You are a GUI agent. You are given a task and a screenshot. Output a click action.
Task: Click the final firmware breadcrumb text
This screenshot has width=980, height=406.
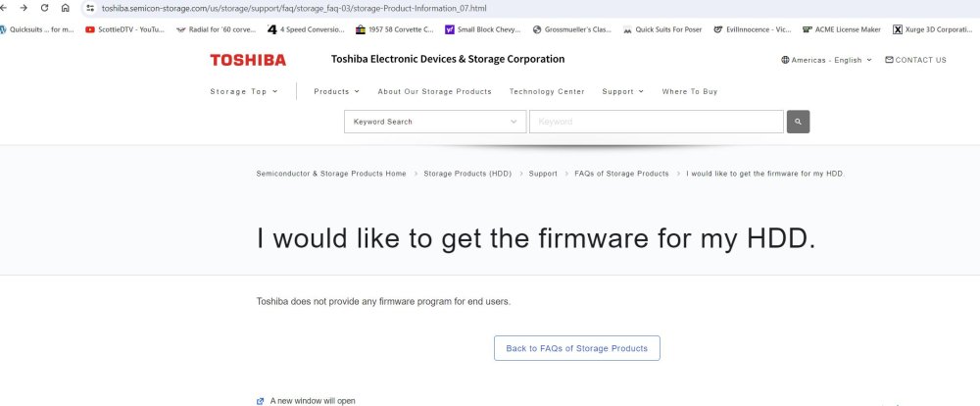pos(765,174)
